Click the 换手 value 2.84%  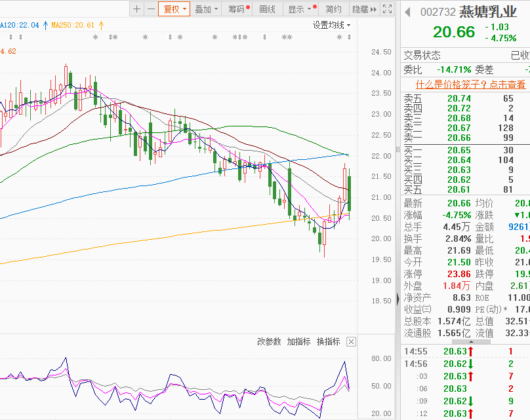[458, 239]
